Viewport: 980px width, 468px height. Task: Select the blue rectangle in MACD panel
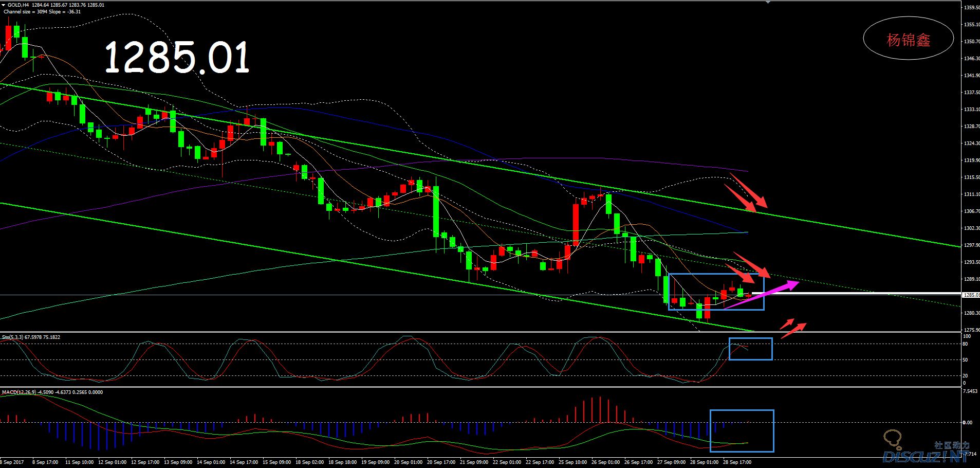(x=742, y=410)
